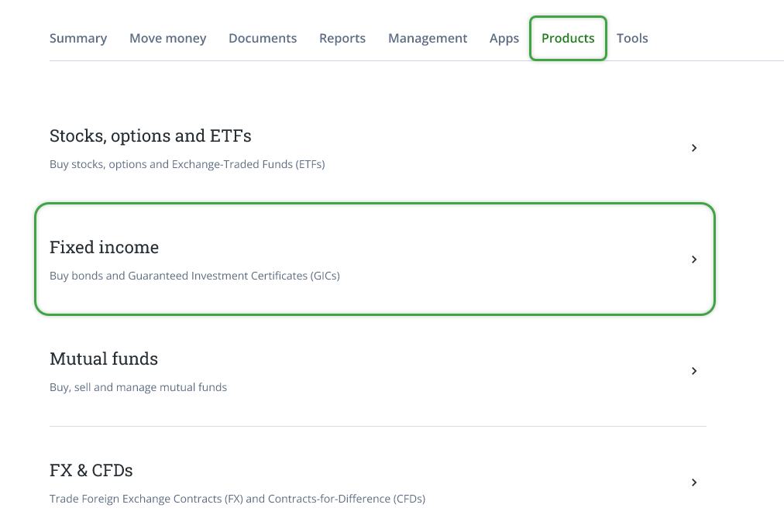The width and height of the screenshot is (784, 532).
Task: Open the Tools section
Action: point(632,38)
